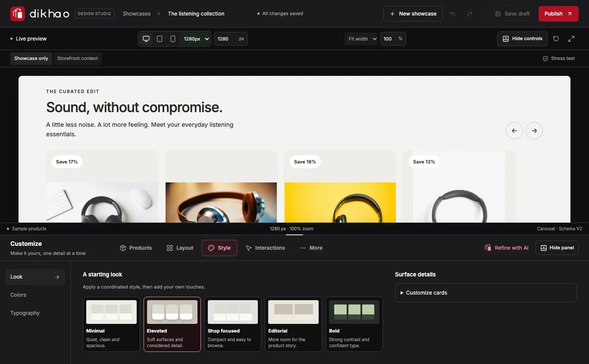589x364 pixels.
Task: Click the dikhao logo icon
Action: coord(18,14)
